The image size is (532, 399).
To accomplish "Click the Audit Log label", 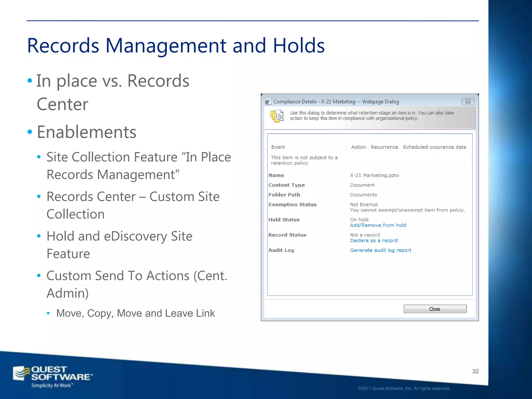I will 281,250.
